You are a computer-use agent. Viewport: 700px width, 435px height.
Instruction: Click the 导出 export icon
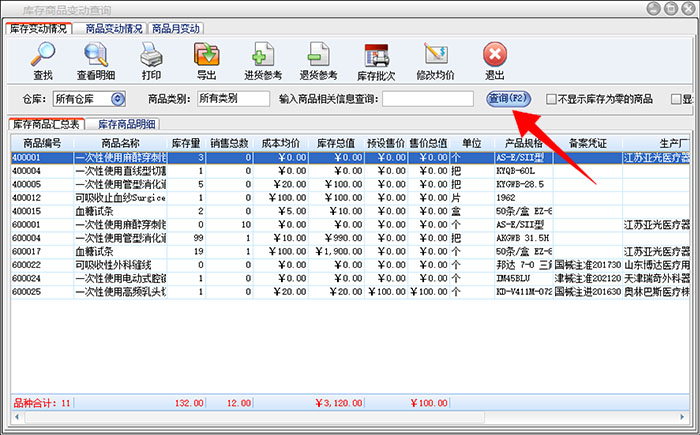tap(206, 60)
